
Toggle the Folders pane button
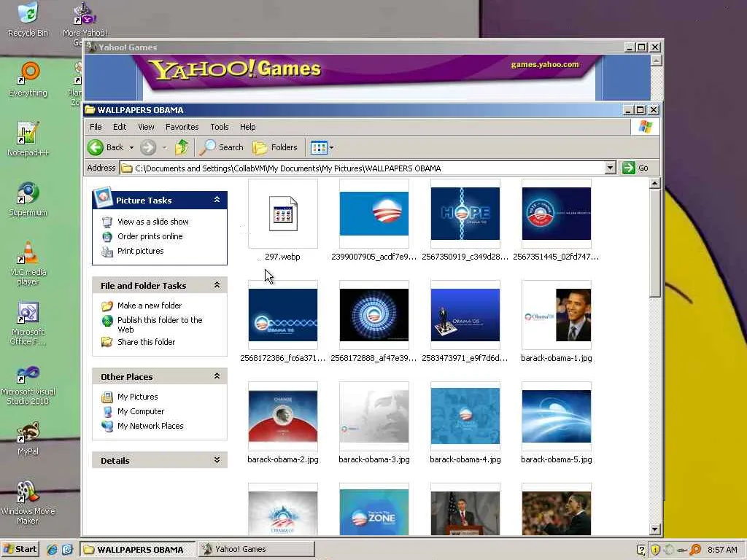(x=275, y=147)
